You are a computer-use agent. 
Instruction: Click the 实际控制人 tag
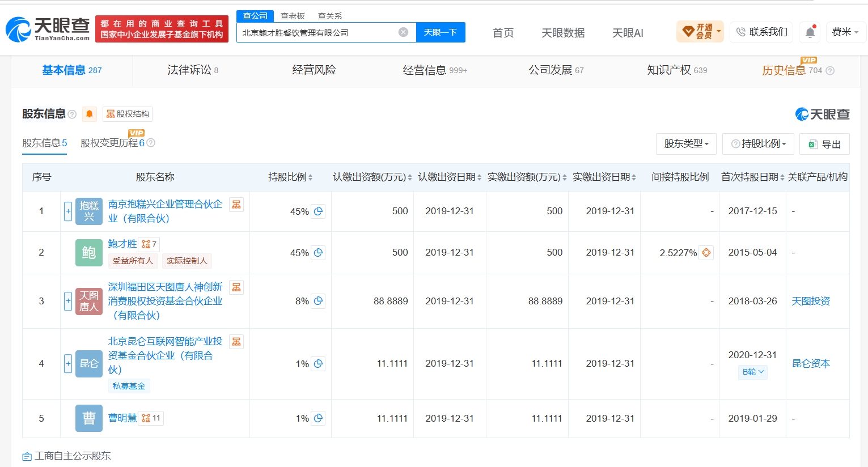point(187,261)
